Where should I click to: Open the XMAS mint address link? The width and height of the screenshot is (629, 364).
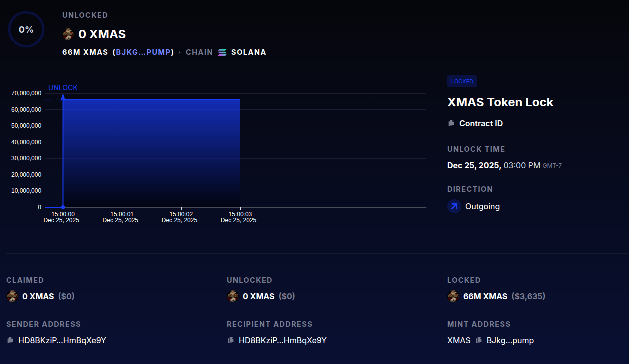459,340
